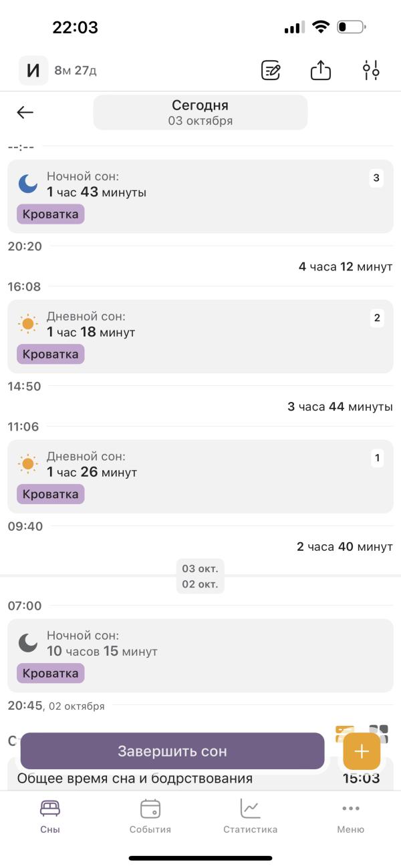Open the filter sliders settings icon
The height and width of the screenshot is (868, 401).
click(x=371, y=70)
